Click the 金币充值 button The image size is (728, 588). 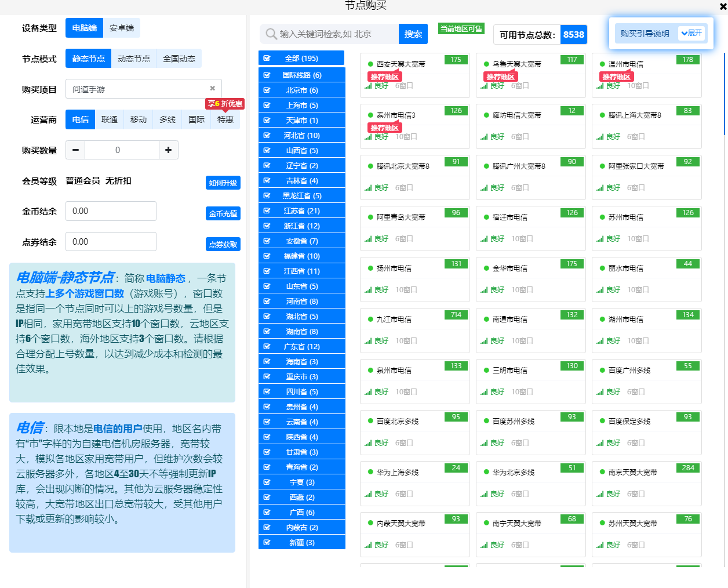click(x=223, y=213)
